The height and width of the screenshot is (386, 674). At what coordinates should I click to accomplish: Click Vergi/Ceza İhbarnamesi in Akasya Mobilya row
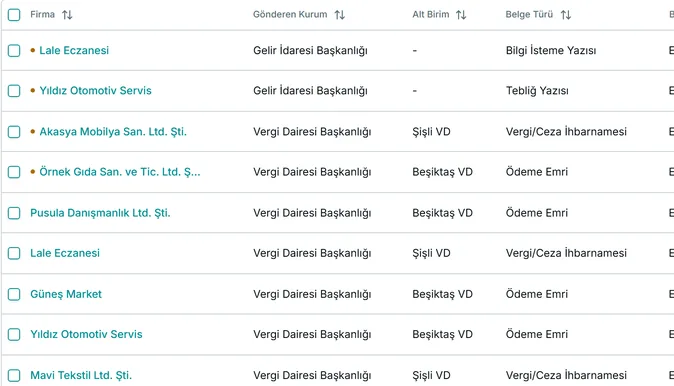(566, 132)
